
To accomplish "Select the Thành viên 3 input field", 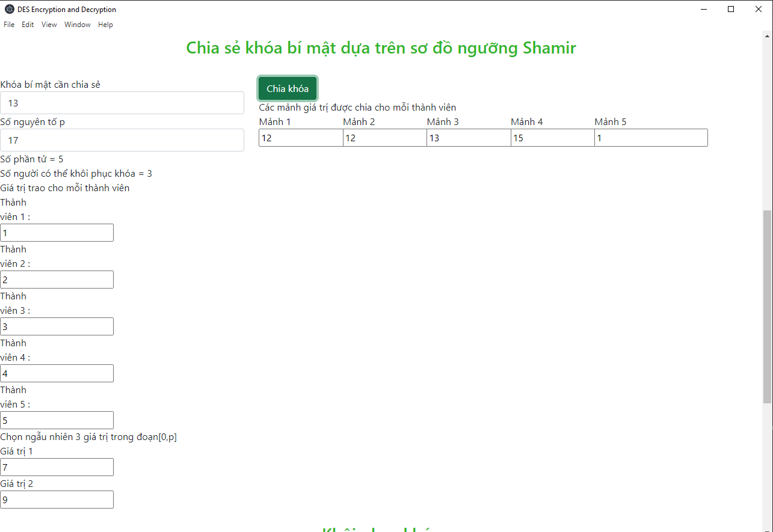I will [x=57, y=326].
